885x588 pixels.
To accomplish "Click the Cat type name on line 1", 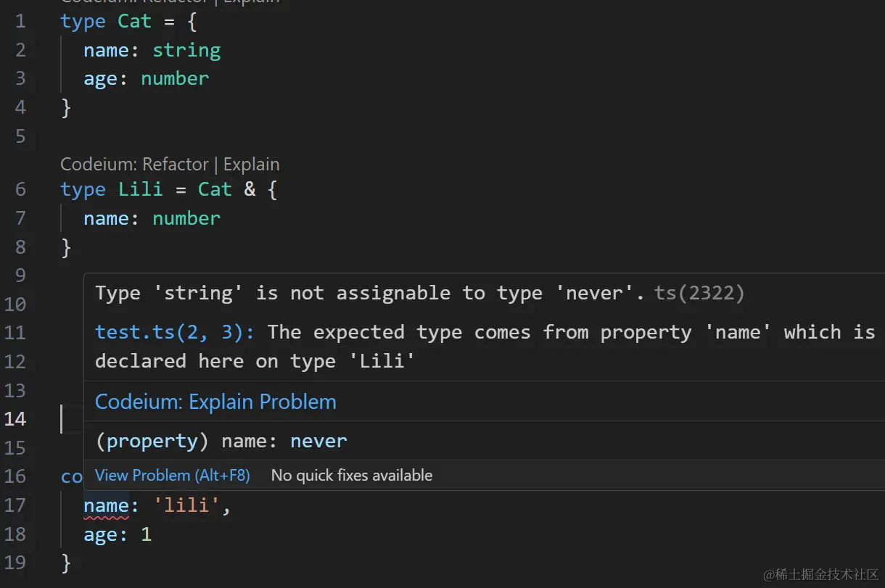I will [x=134, y=21].
